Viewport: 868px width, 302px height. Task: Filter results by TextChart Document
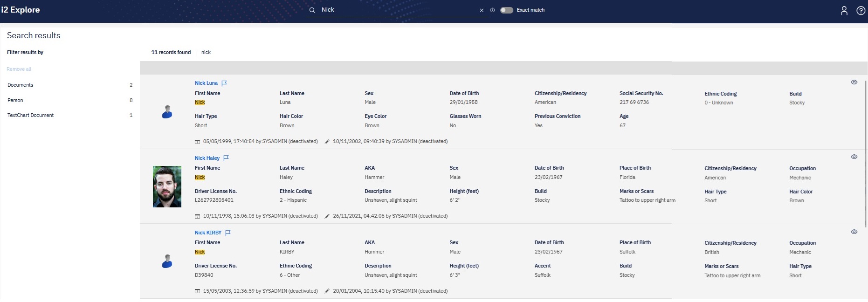point(70,115)
